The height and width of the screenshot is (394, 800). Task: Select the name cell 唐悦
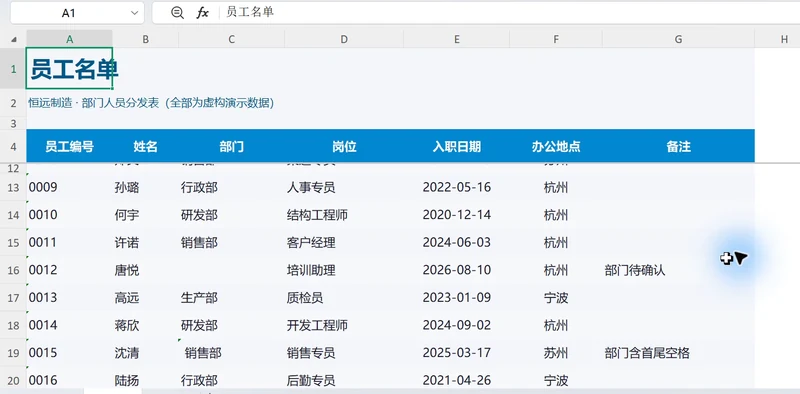point(145,270)
